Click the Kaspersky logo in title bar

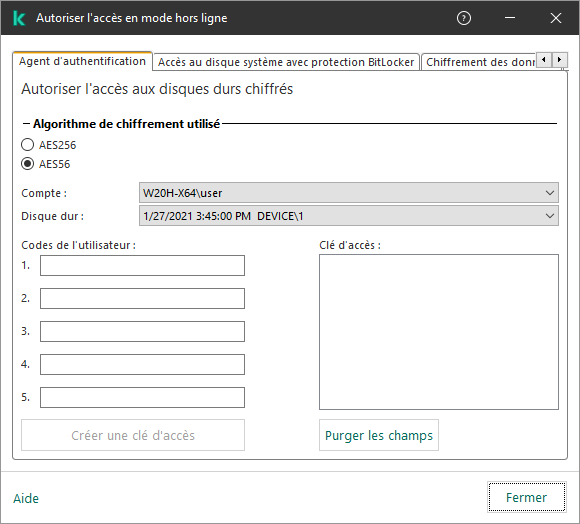point(19,18)
